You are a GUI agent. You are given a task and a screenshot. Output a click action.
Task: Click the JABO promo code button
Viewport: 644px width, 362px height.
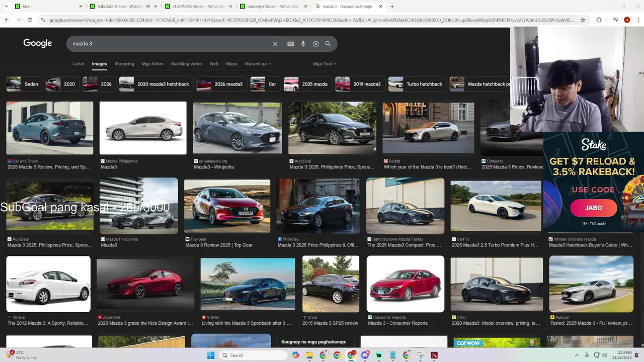[594, 208]
